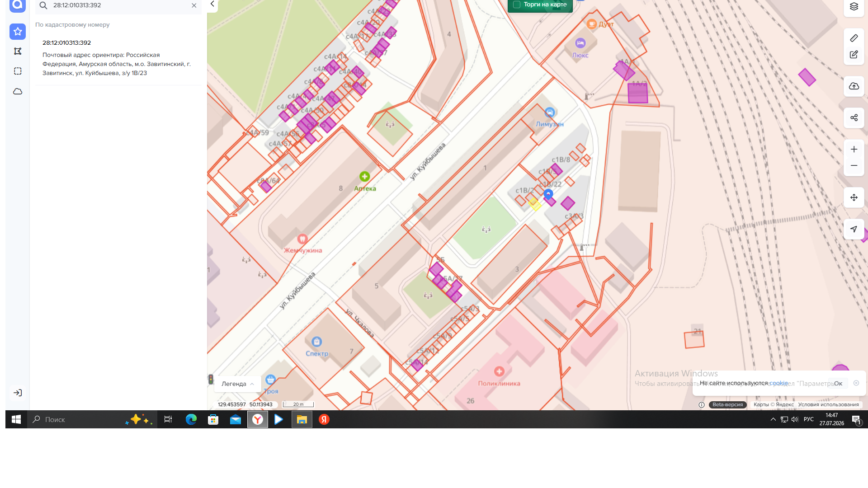Click the share map icon

(854, 117)
